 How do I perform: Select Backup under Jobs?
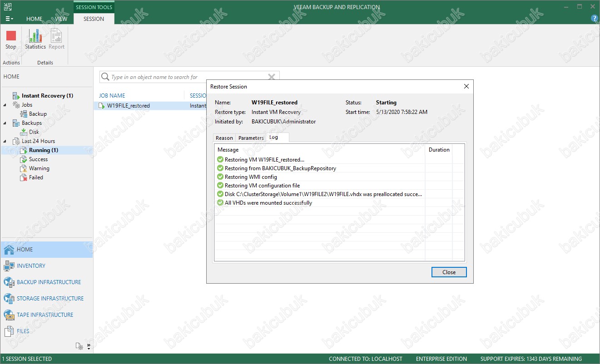point(38,114)
